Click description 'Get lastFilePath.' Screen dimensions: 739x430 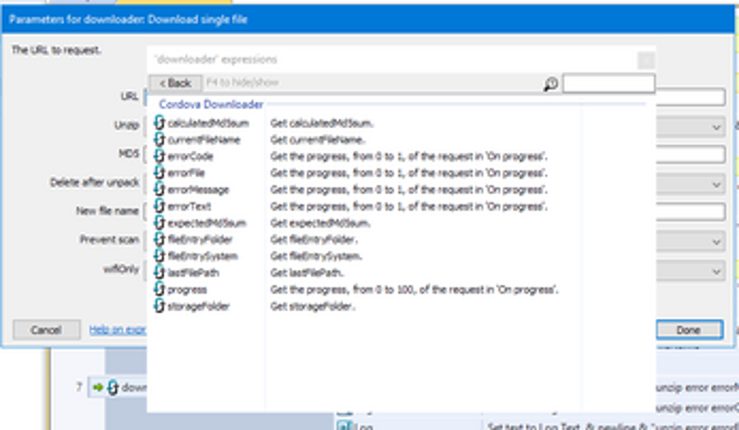[307, 273]
